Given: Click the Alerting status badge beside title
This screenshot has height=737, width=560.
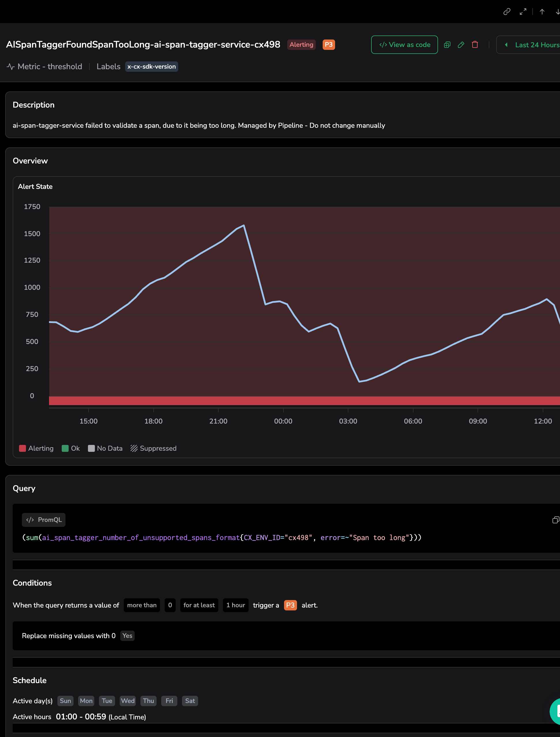Looking at the screenshot, I should coord(301,45).
